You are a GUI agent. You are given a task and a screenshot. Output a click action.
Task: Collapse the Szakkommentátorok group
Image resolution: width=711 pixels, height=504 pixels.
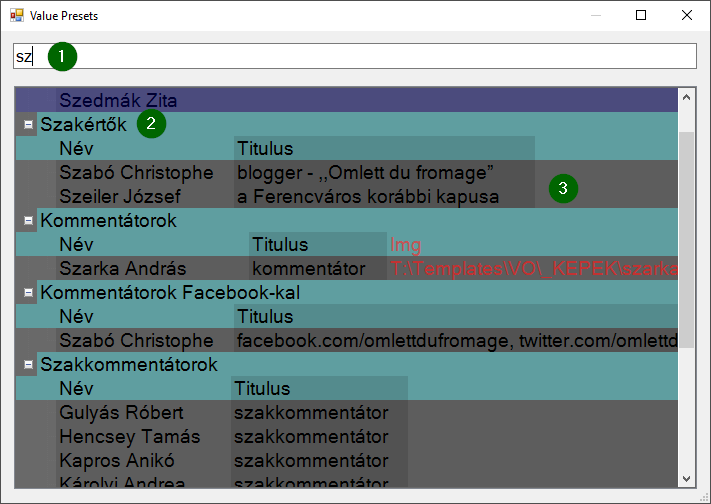point(27,365)
